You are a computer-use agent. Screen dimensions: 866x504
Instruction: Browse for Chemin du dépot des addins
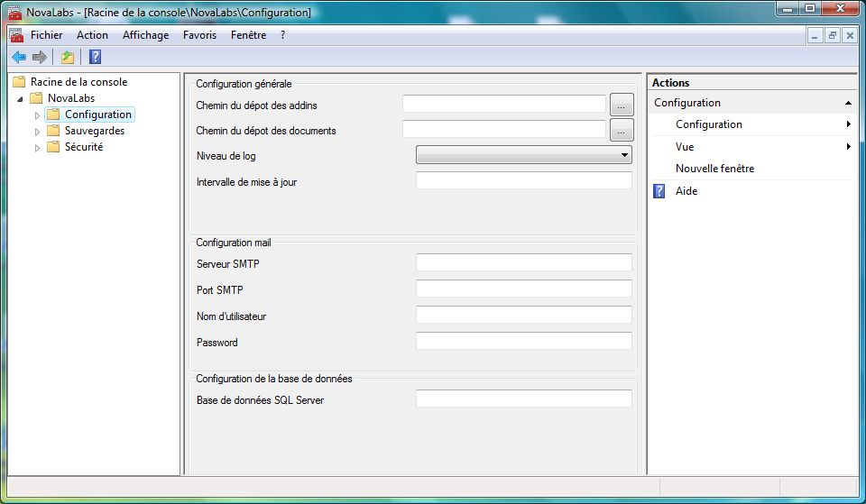tap(622, 105)
